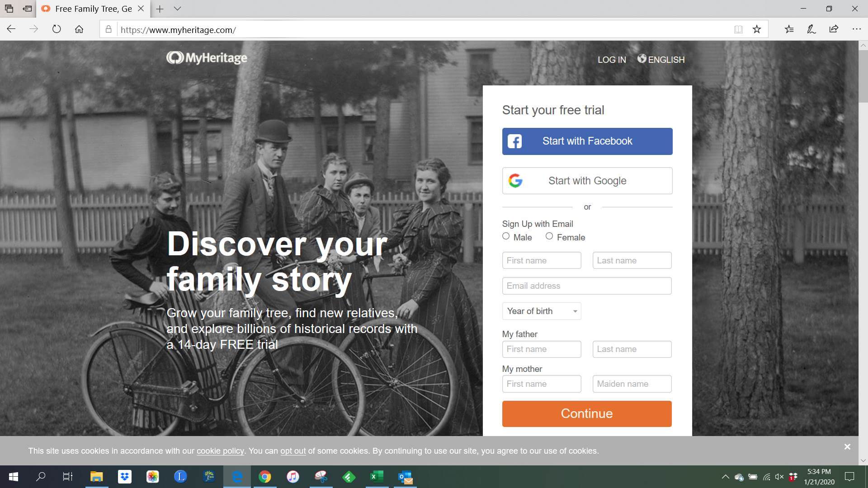Launch Google Chrome from taskbar
This screenshot has height=488, width=868.
point(265,477)
